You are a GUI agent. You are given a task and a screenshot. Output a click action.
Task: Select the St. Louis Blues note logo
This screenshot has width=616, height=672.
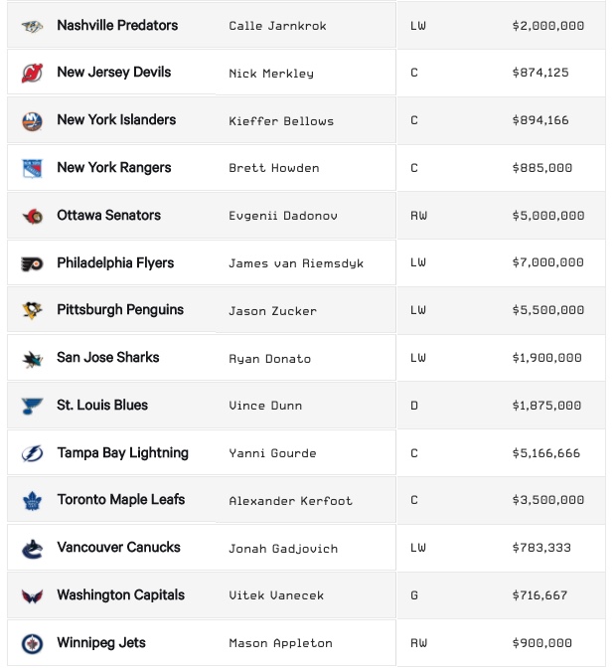(x=32, y=407)
